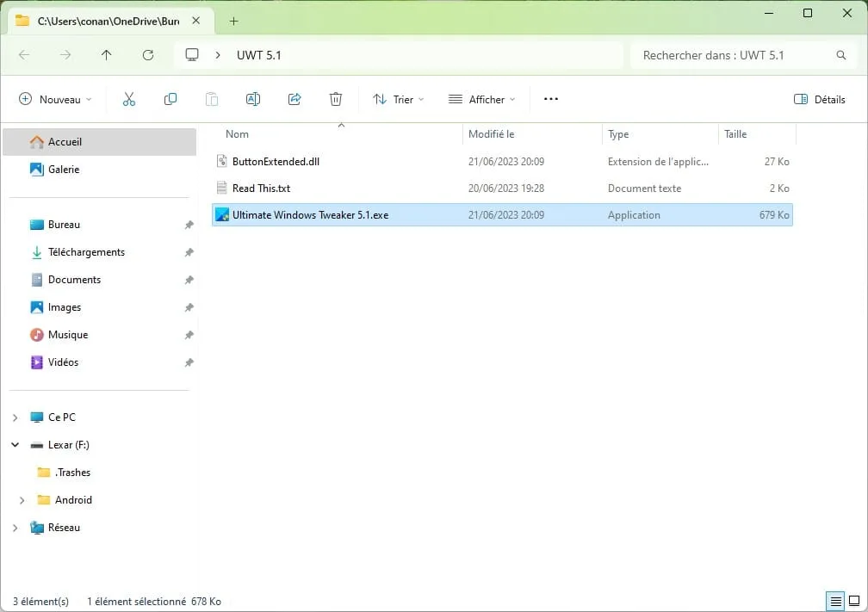The width and height of the screenshot is (868, 612).
Task: Sort by Nom column header
Action: click(x=237, y=134)
